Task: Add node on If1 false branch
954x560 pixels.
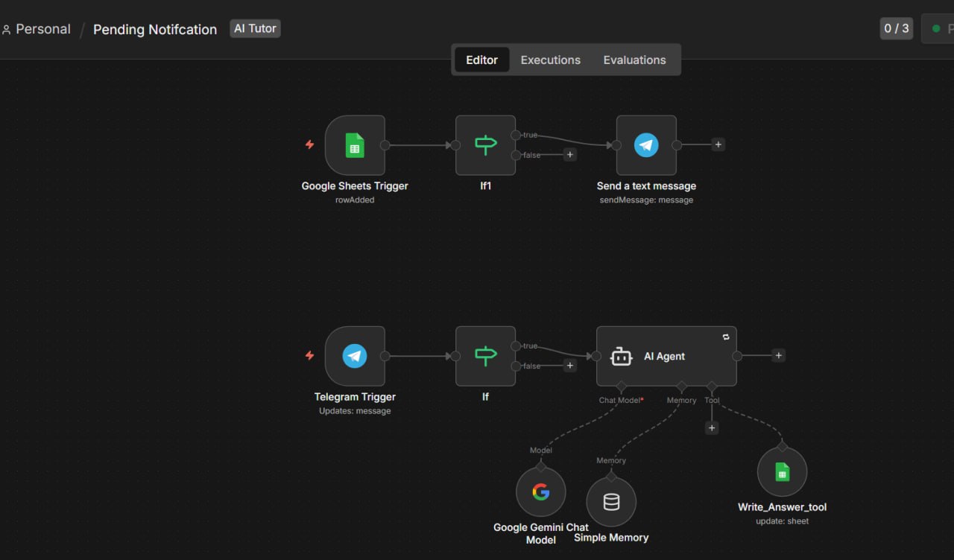Action: click(x=569, y=155)
